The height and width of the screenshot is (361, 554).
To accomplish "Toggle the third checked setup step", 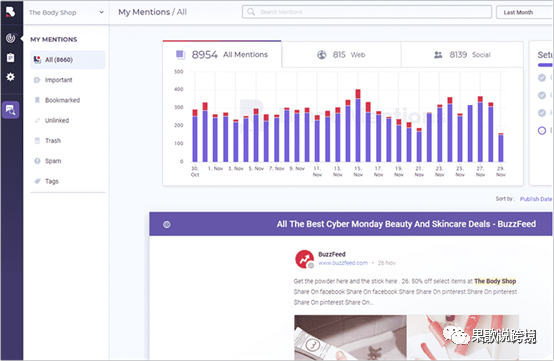I will coord(542,113).
